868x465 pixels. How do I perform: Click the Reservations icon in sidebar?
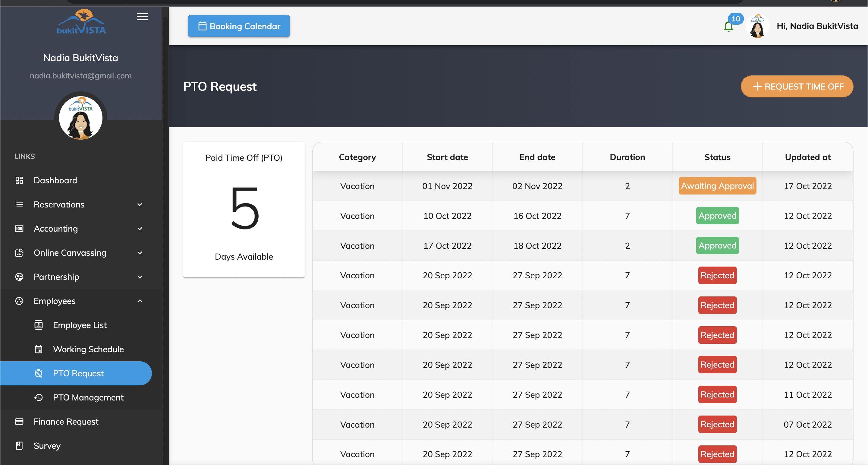[20, 204]
